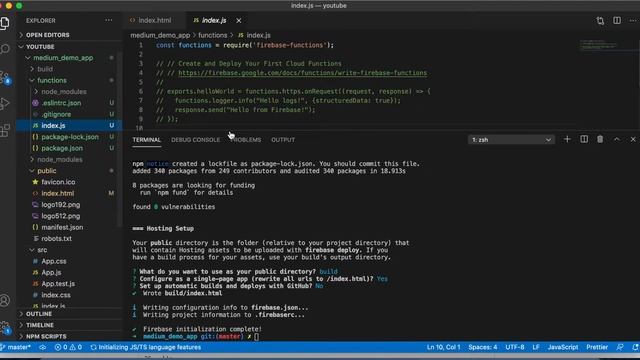Close the index.js editor tab
Screen dimensions: 640x360
238,20
